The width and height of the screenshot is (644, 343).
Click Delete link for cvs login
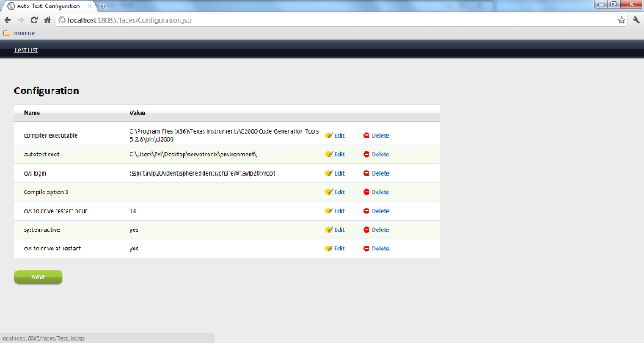coord(380,173)
